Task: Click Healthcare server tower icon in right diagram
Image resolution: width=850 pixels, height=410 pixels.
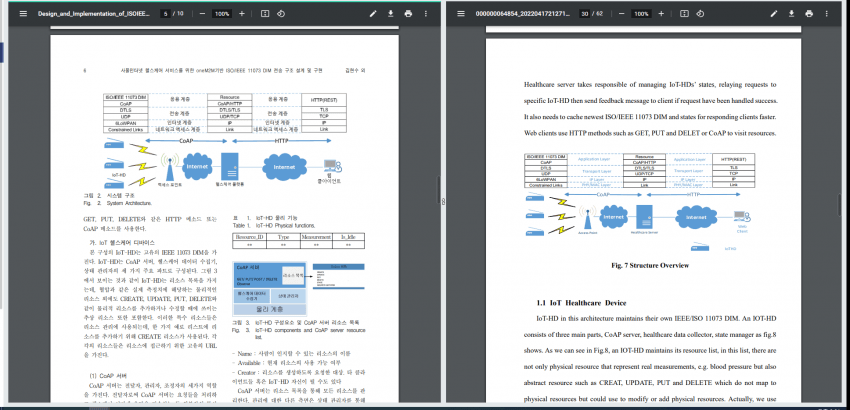Action: click(643, 217)
